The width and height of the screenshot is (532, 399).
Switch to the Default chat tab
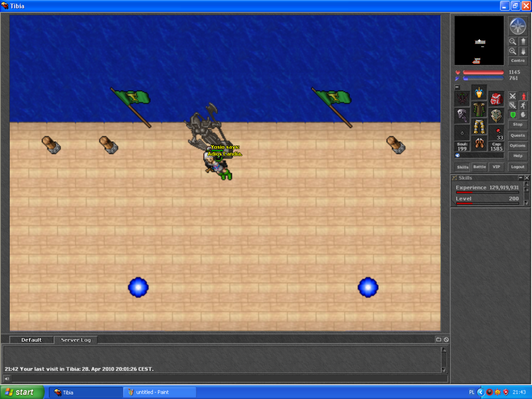pyautogui.click(x=31, y=340)
